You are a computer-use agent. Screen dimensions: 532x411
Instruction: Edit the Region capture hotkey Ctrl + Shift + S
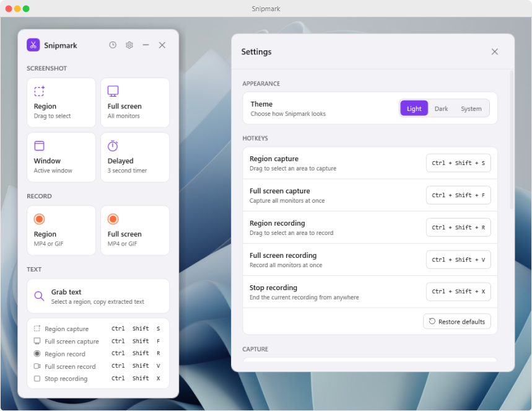tap(458, 163)
